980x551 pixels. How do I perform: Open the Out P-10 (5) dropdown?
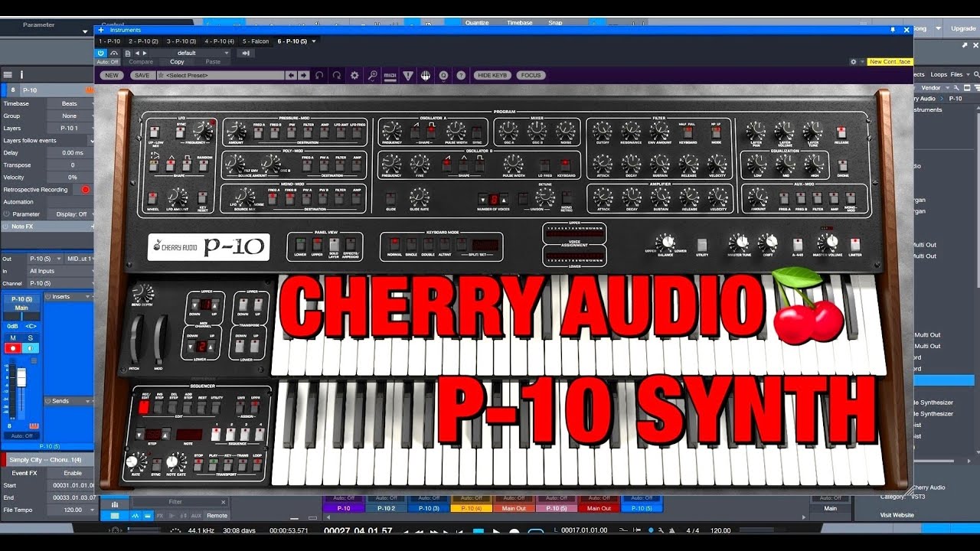tap(44, 259)
